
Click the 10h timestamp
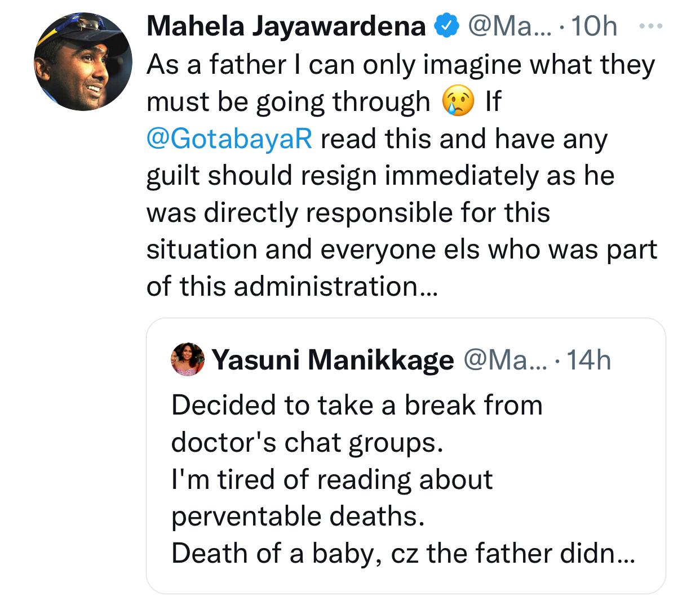click(x=594, y=26)
